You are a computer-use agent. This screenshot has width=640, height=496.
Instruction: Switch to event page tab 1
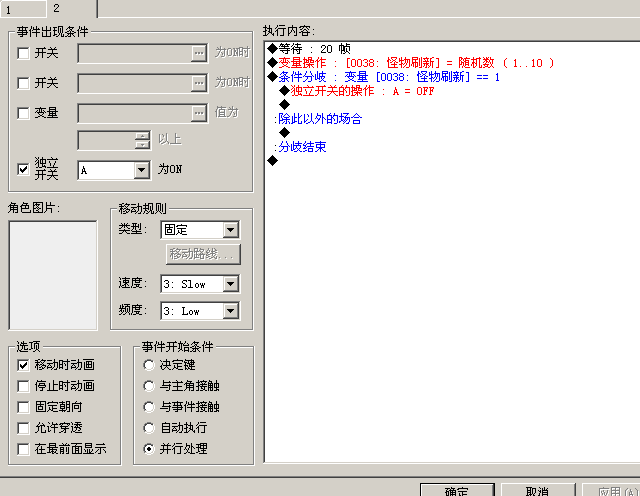pyautogui.click(x=23, y=9)
